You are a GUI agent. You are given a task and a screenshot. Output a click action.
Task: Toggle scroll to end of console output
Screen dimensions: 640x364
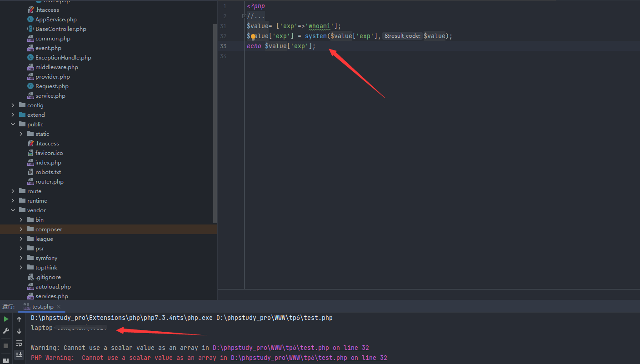point(19,354)
